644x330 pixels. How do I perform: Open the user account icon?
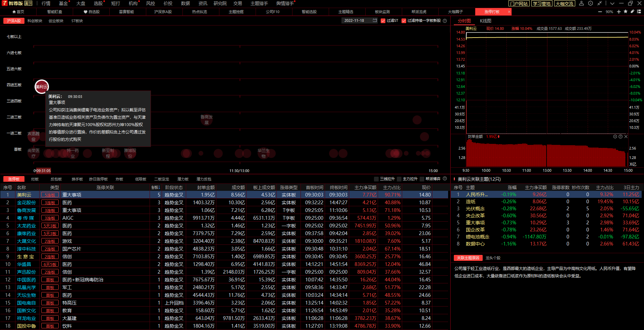pos(582,3)
